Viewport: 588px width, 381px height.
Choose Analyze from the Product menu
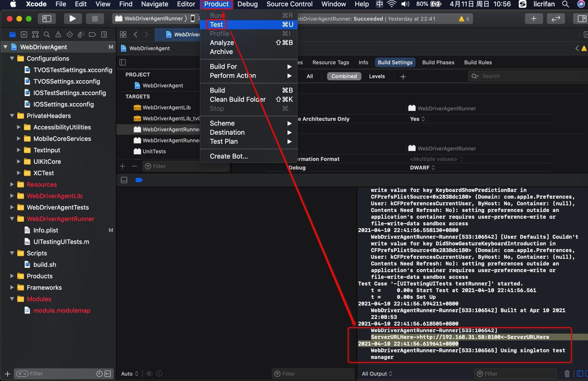pos(248,42)
